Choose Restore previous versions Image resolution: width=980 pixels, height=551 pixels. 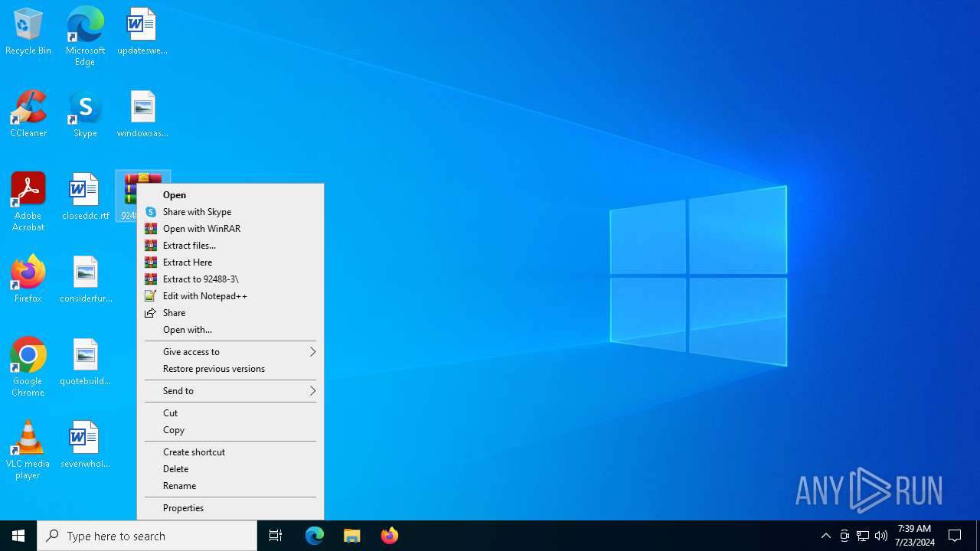pyautogui.click(x=230, y=369)
